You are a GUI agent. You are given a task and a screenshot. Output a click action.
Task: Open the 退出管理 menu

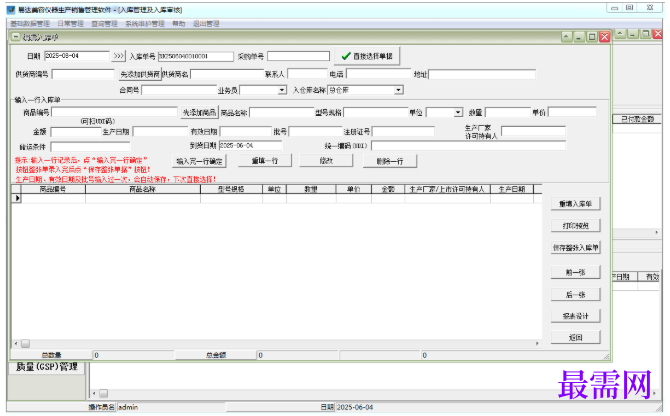[x=206, y=23]
